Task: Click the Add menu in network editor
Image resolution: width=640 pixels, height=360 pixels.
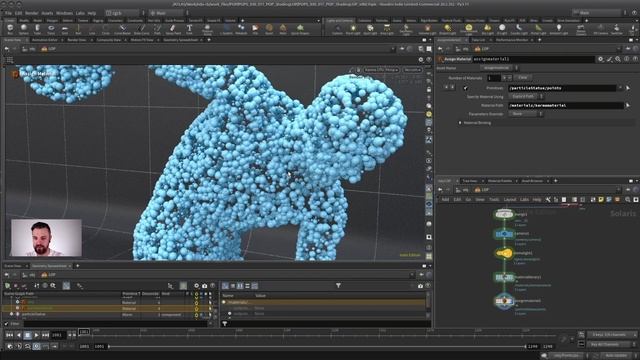Action: [445, 200]
